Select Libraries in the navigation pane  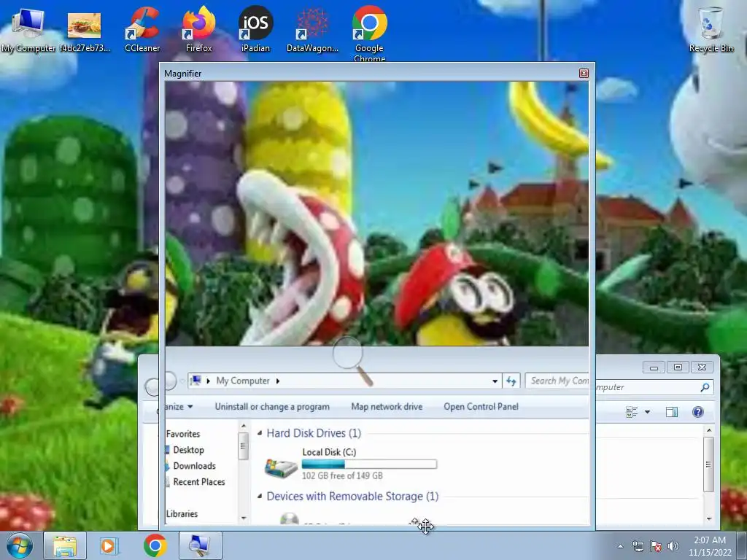pos(182,513)
